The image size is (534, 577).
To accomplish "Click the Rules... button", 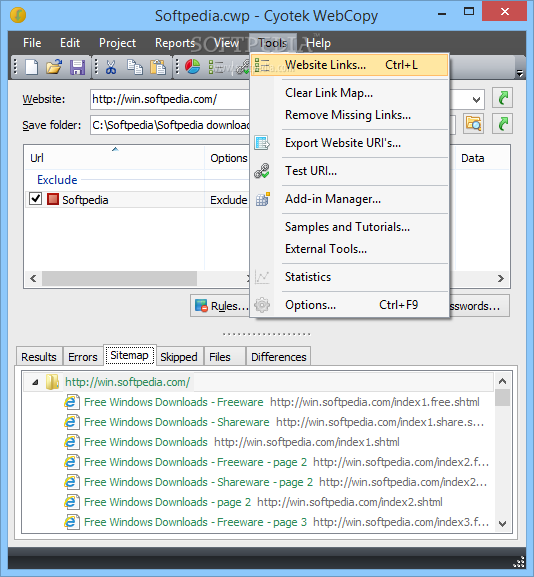I will click(x=220, y=305).
